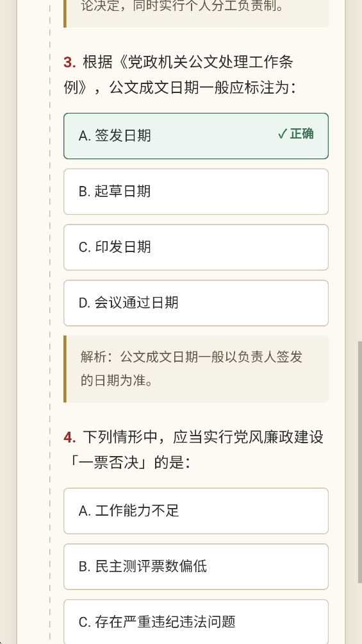Pick option C. 印发日期
The image size is (362, 644).
(x=196, y=247)
